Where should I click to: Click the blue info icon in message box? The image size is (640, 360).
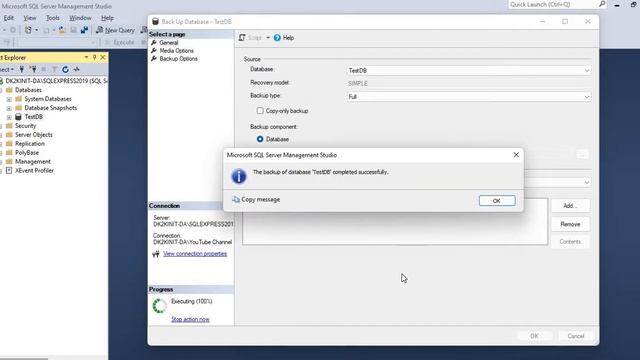239,176
